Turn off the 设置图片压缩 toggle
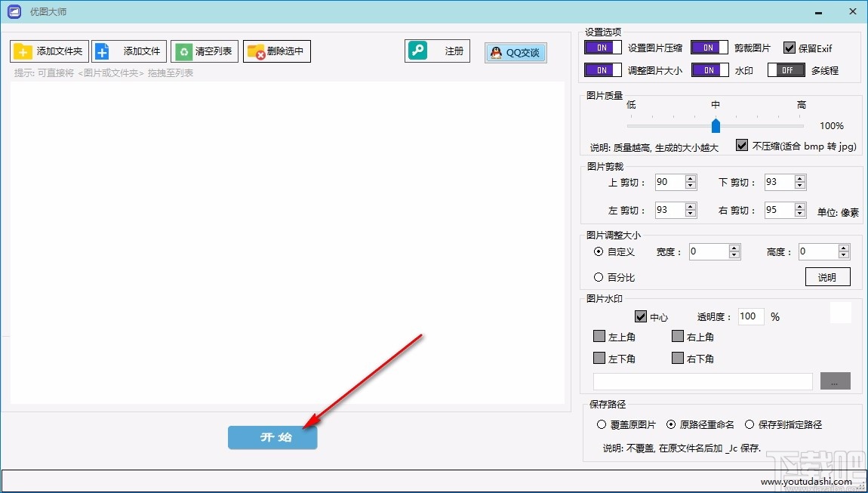Viewport: 868px width, 493px height. coord(602,46)
